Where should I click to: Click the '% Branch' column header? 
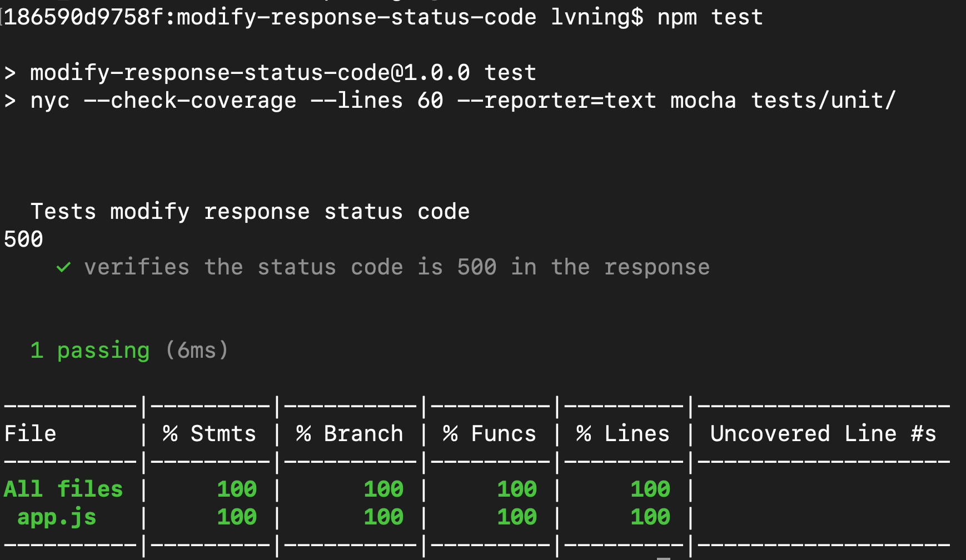click(x=350, y=434)
